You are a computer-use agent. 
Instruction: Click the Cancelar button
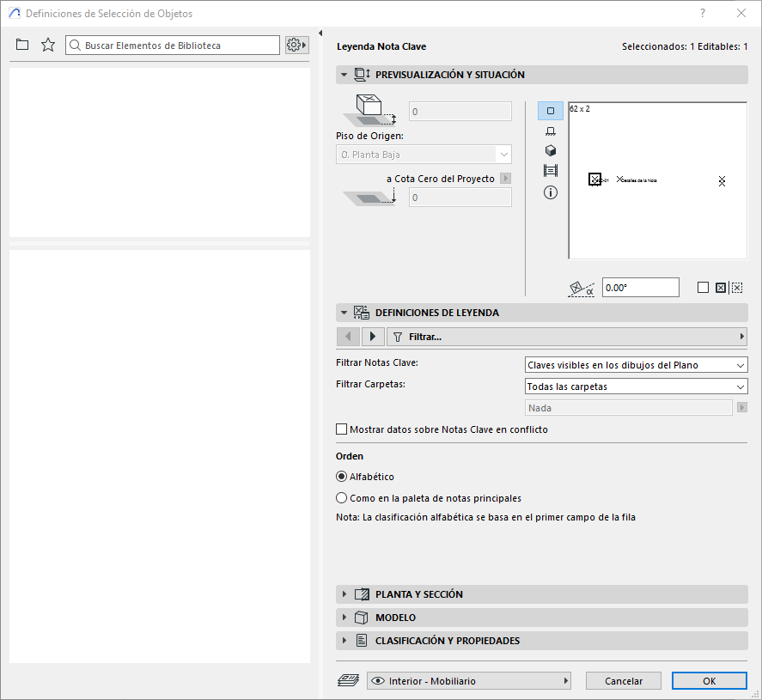[x=624, y=681]
